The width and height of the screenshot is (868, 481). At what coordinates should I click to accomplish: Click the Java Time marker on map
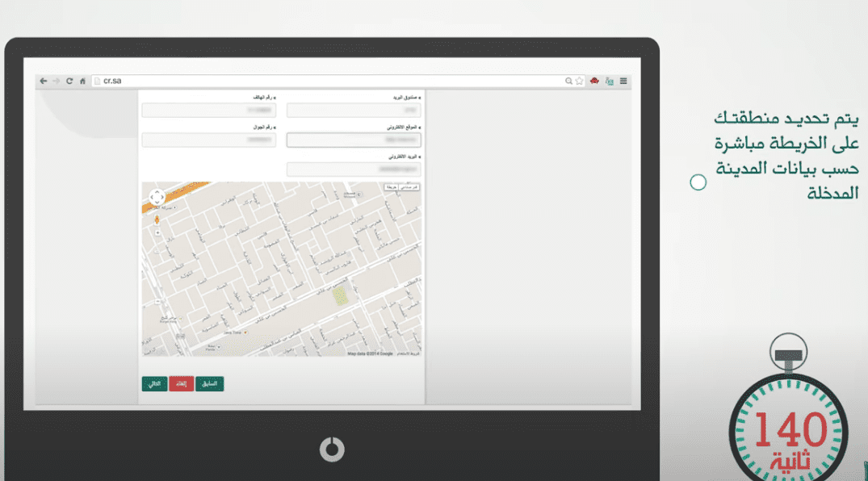(x=245, y=333)
